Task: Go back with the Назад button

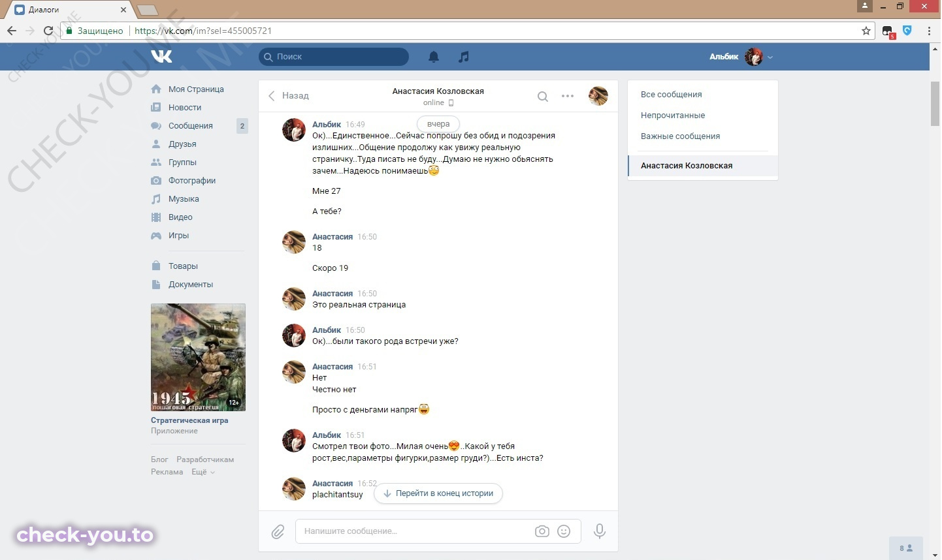Action: tap(288, 95)
